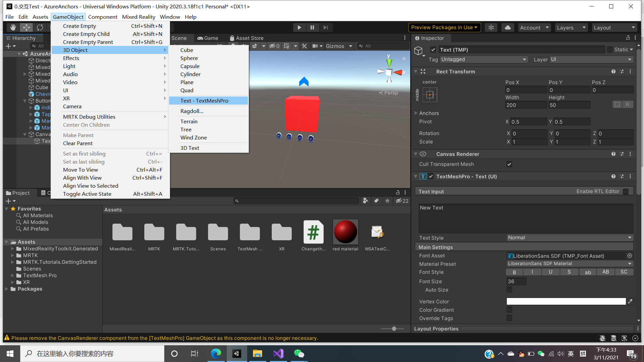Screen dimensions: 644x362
Task: Open the anchor presets grid in Rect Transform
Action: point(430,95)
